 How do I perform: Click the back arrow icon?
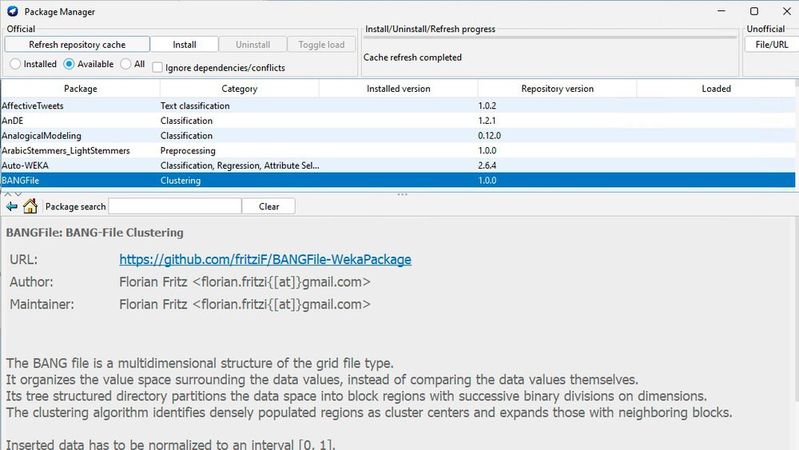[12, 206]
